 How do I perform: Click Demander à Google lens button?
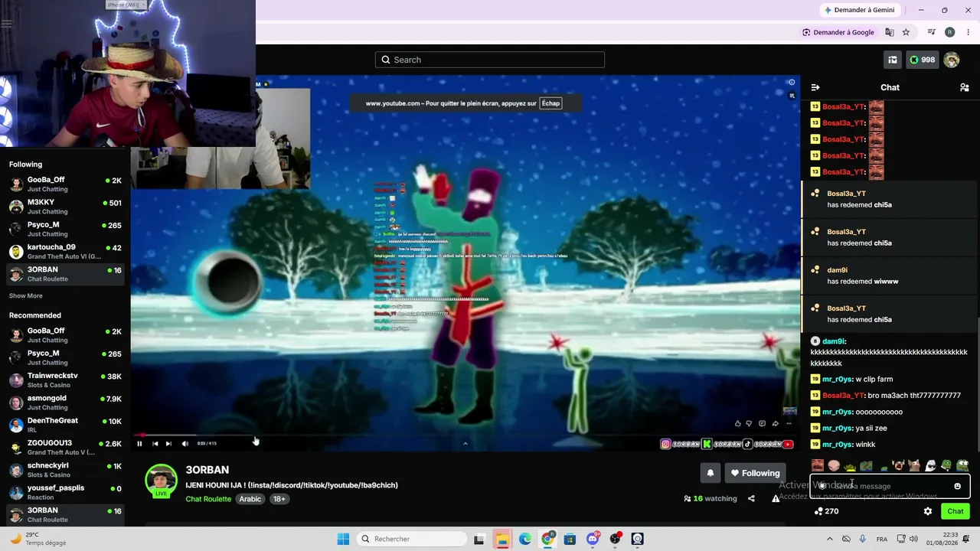(x=838, y=32)
